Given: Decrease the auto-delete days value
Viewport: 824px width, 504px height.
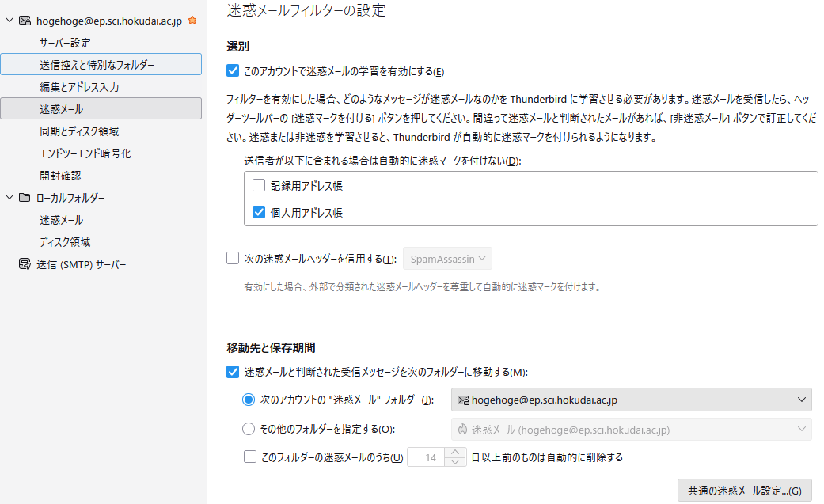Looking at the screenshot, I should (x=455, y=462).
